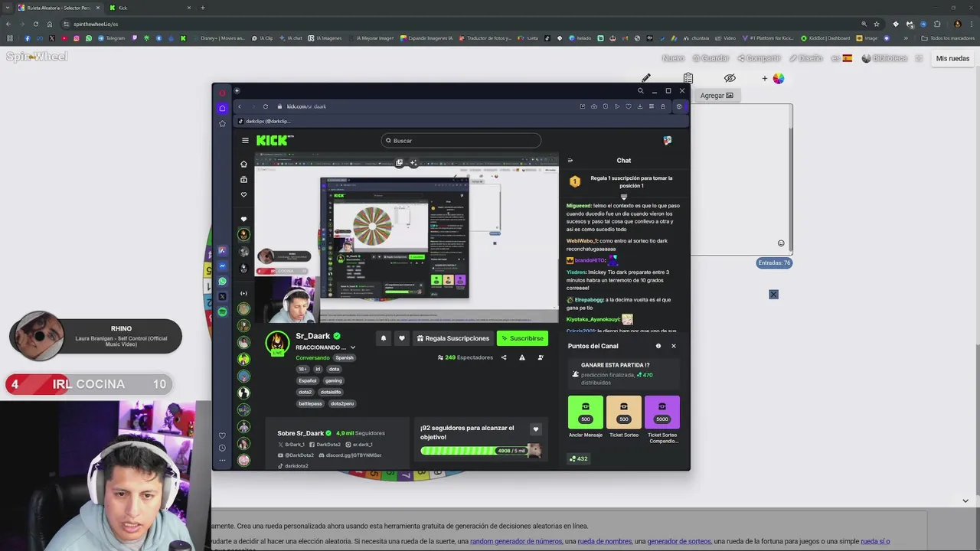Click the green Kick logo
The height and width of the screenshot is (551, 980).
[x=275, y=140]
